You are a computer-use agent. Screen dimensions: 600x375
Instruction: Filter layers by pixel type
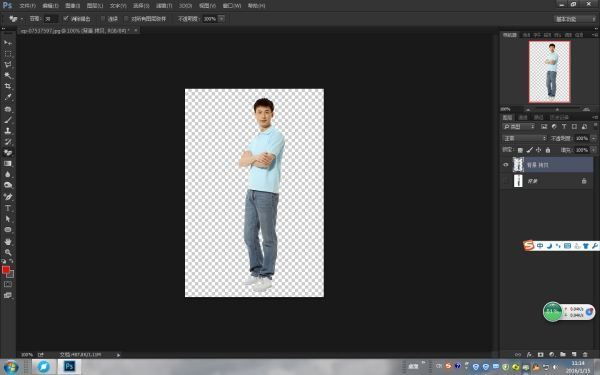point(544,127)
